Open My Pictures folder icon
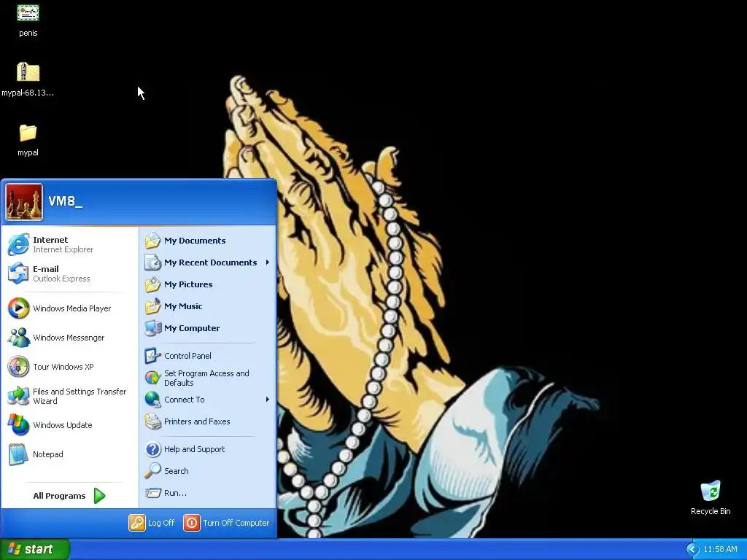The height and width of the screenshot is (560, 747). [153, 284]
